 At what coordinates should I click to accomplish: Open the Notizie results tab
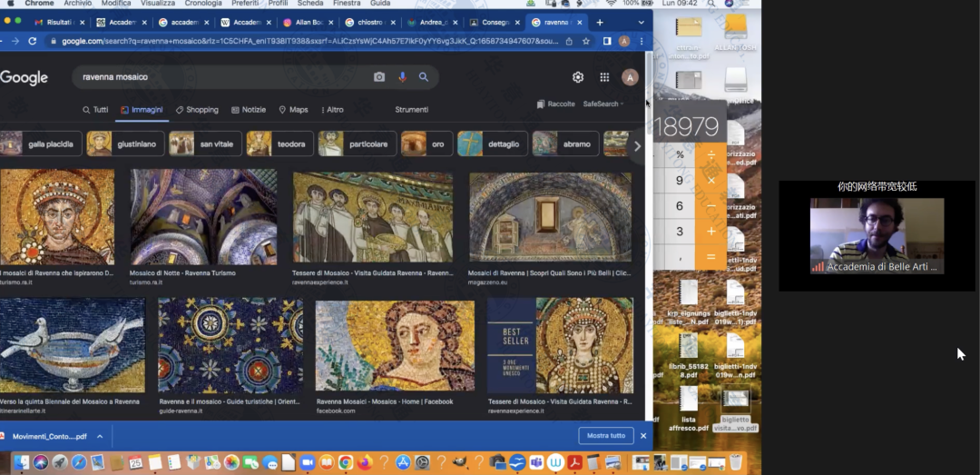coord(249,110)
